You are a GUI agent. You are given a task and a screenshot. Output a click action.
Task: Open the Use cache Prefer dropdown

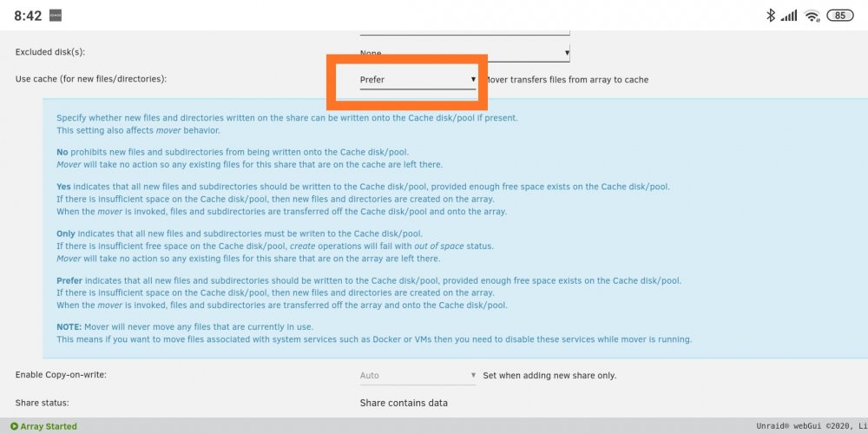click(x=418, y=80)
